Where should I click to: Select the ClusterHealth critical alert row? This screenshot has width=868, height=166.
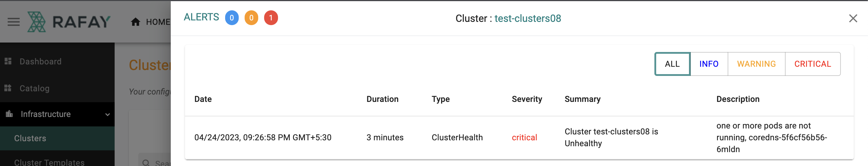[x=519, y=138]
